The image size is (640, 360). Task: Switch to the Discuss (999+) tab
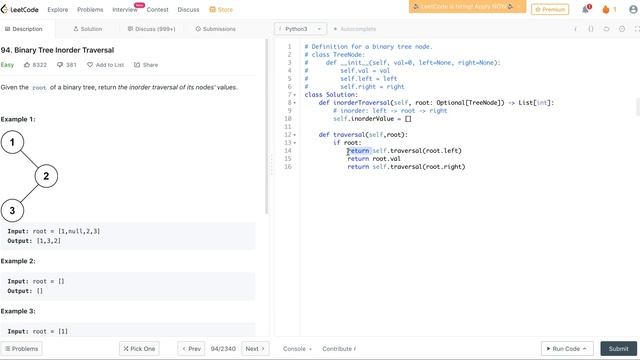[x=151, y=29]
